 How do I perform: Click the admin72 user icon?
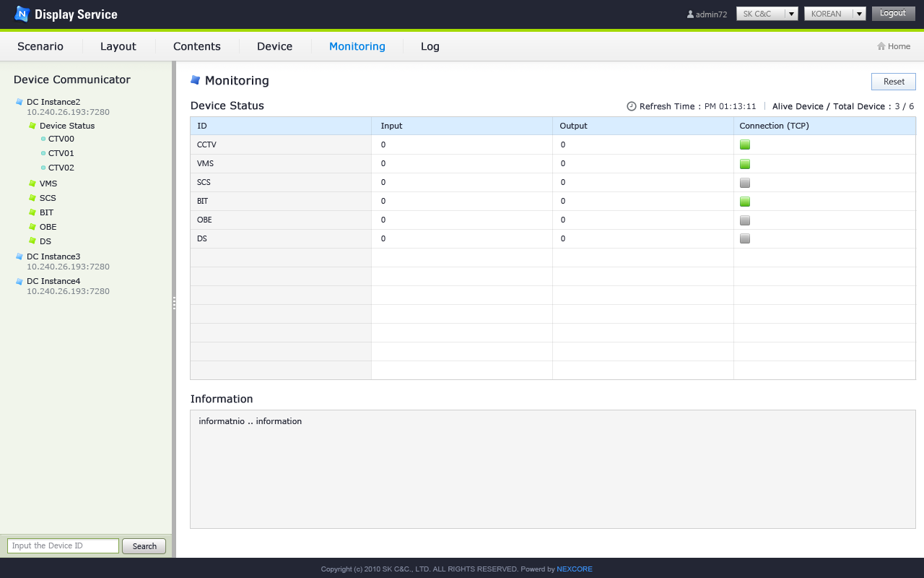coord(690,14)
